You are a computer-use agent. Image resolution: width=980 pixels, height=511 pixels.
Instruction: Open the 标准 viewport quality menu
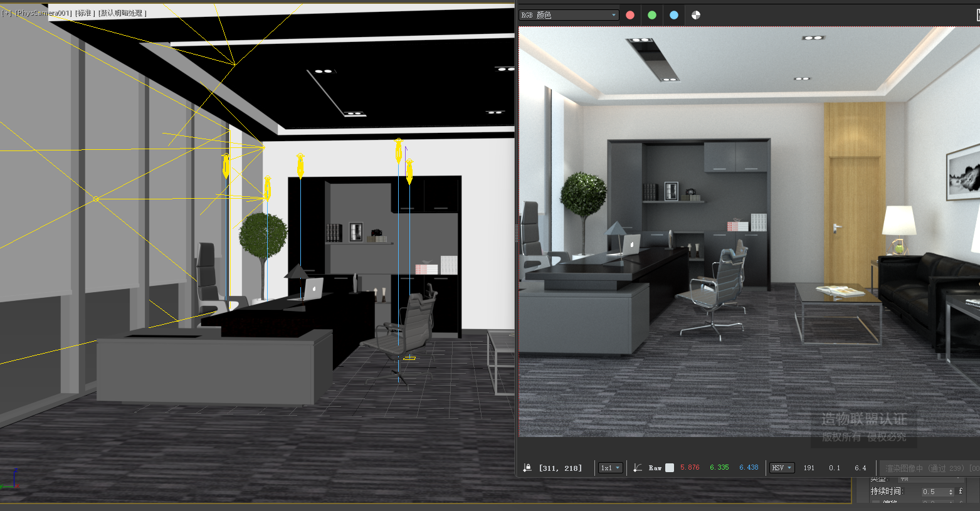click(85, 13)
